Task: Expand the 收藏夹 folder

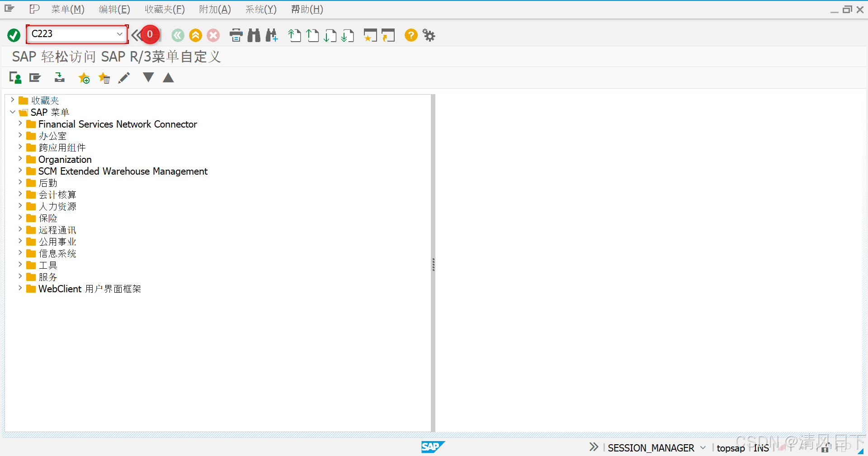Action: click(x=13, y=100)
